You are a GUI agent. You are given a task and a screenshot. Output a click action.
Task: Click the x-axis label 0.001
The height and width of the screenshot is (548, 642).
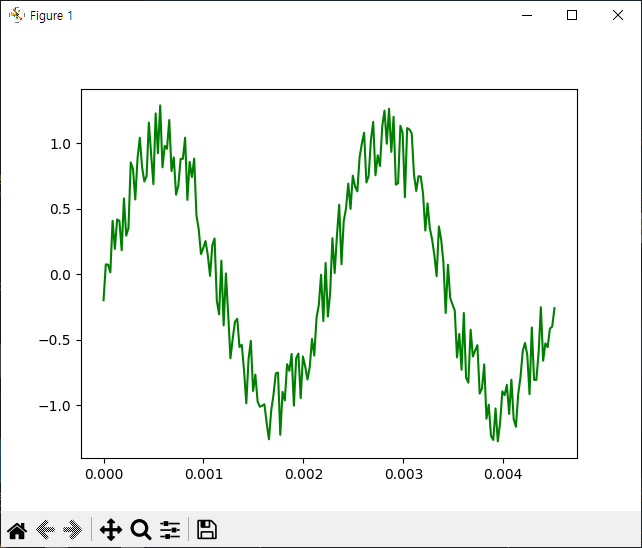[204, 474]
